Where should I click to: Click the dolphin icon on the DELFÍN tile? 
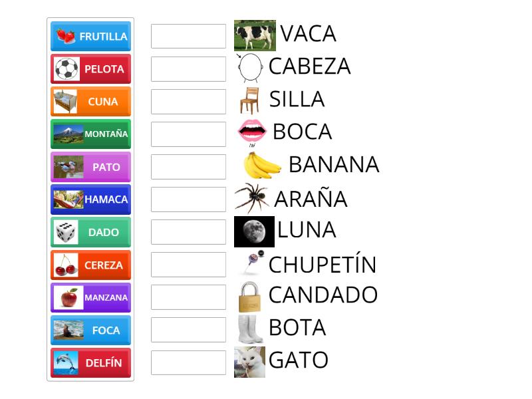pyautogui.click(x=65, y=362)
